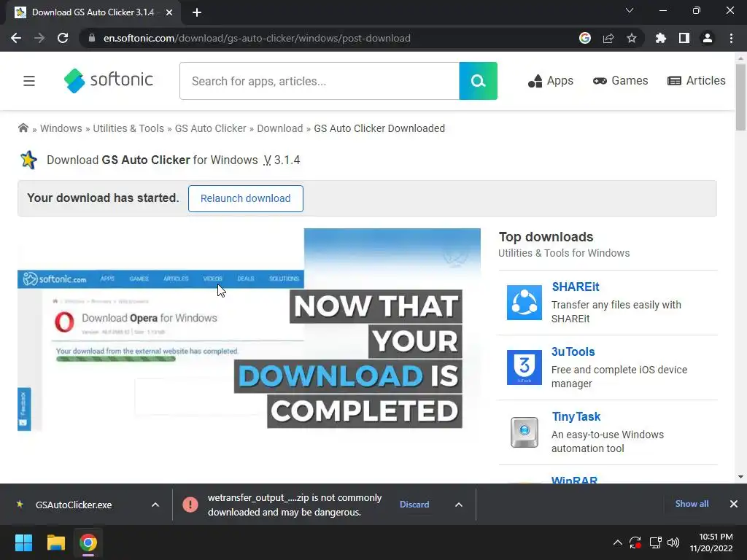
Task: Open the 3uTools title link
Action: (x=573, y=351)
